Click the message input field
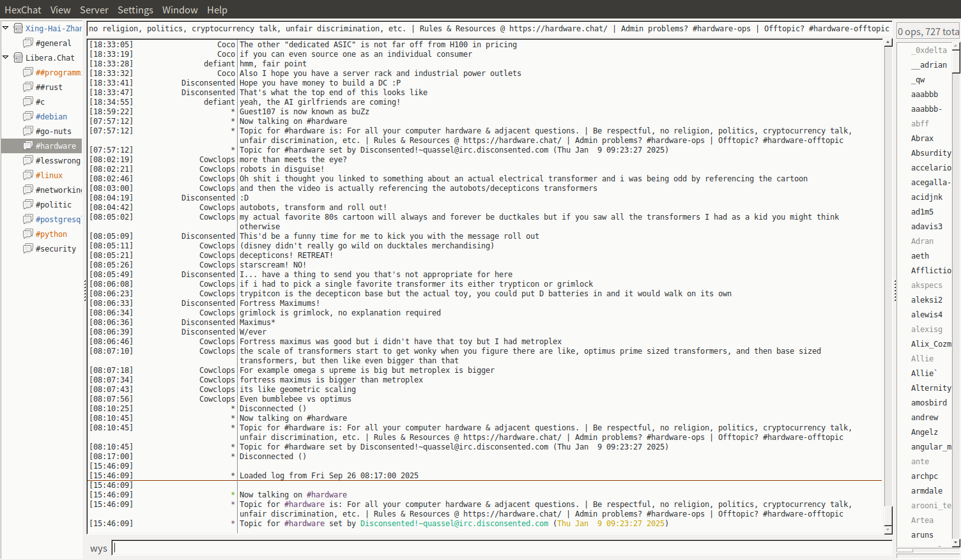The width and height of the screenshot is (961, 560). (x=502, y=548)
